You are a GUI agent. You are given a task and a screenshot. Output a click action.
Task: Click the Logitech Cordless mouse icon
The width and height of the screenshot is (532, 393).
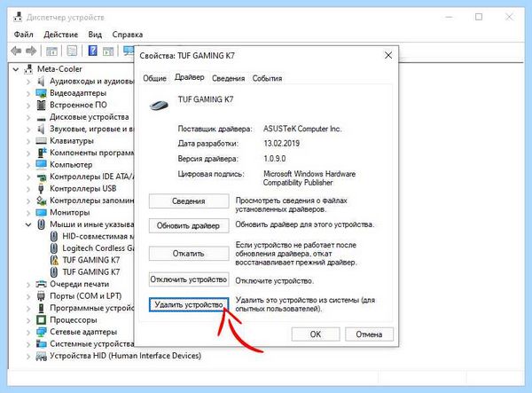(x=54, y=248)
